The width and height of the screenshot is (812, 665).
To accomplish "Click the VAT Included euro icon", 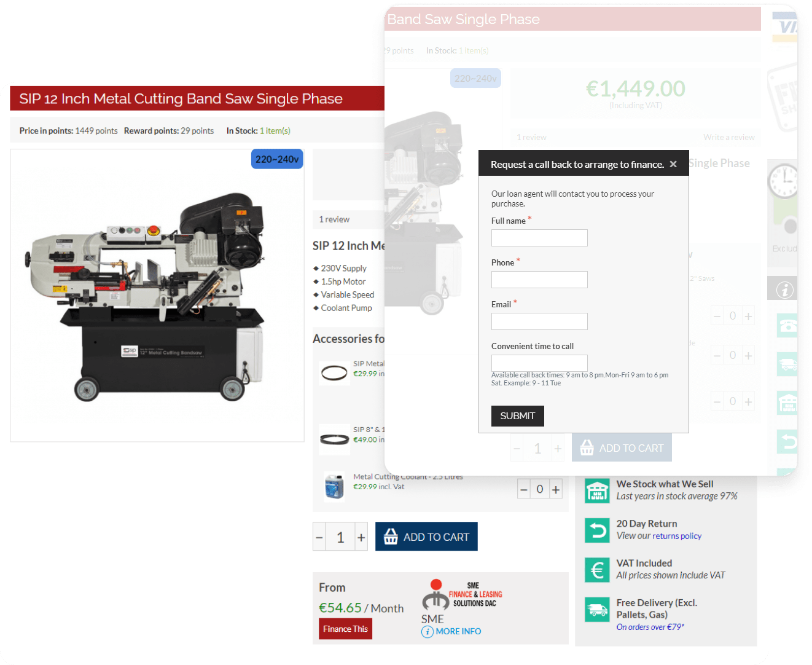I will pos(597,570).
